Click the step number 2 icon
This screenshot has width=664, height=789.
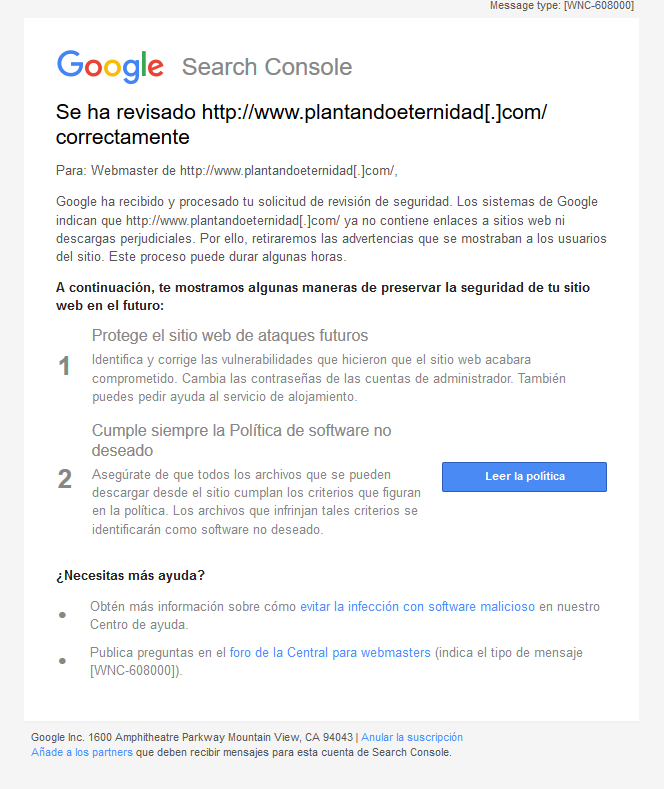(64, 479)
